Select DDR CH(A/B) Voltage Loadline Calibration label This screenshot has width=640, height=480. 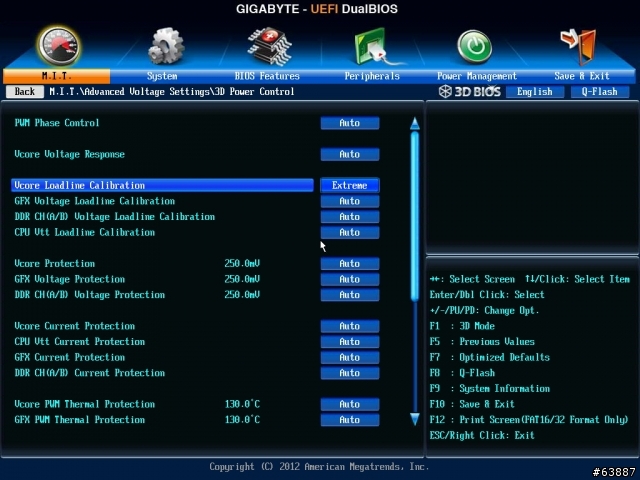pyautogui.click(x=114, y=217)
